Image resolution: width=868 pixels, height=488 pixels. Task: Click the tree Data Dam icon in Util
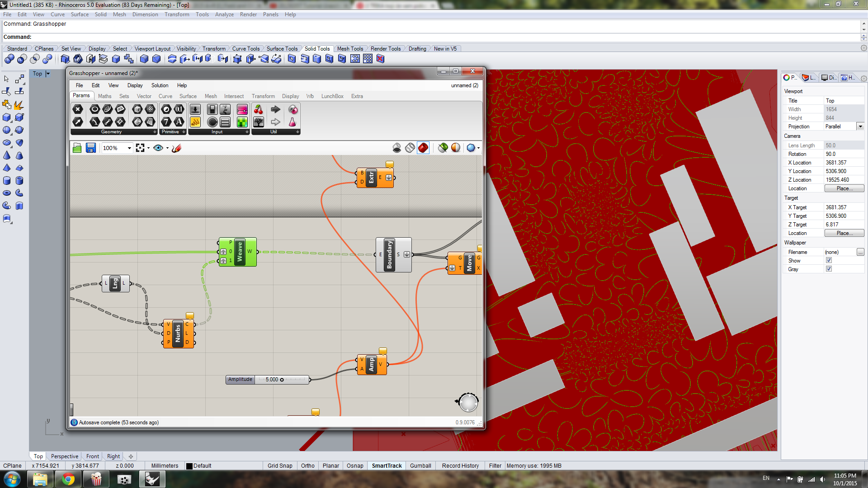click(x=259, y=122)
